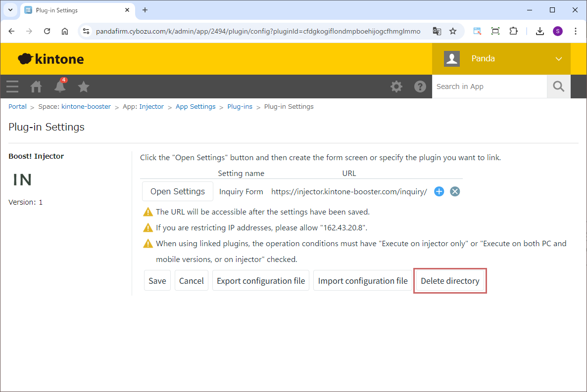Open the Chrome tab search dropdown
Viewport: 587px width, 392px height.
coord(10,10)
